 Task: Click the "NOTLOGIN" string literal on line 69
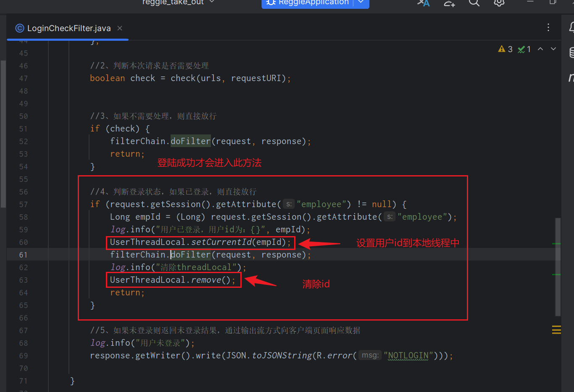coord(408,355)
